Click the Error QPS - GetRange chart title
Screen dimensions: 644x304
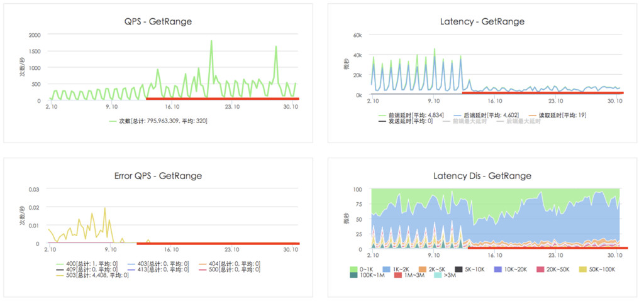(158, 176)
